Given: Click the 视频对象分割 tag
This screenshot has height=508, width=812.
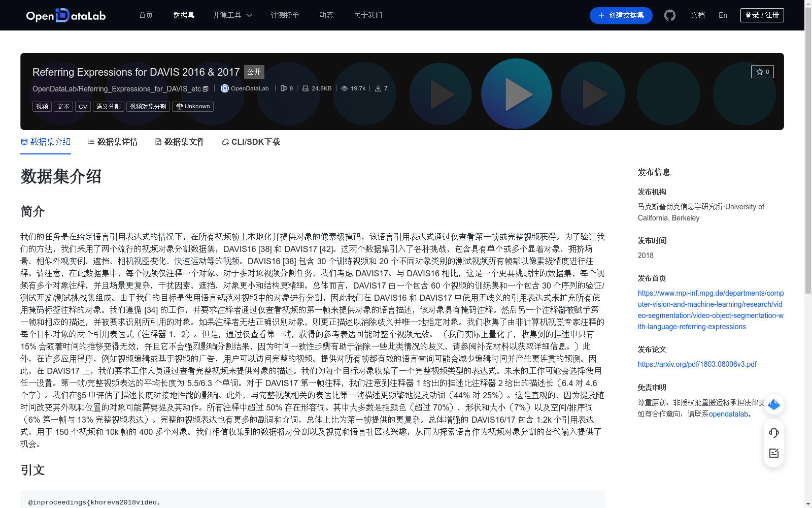Looking at the screenshot, I should point(148,106).
